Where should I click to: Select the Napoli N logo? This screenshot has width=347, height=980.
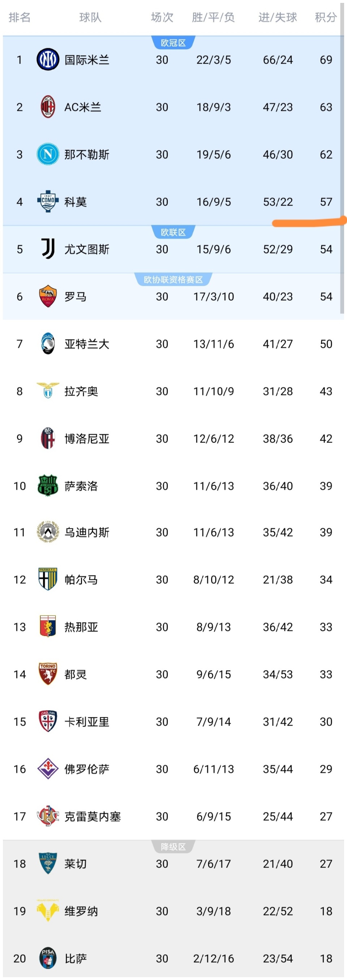[48, 155]
